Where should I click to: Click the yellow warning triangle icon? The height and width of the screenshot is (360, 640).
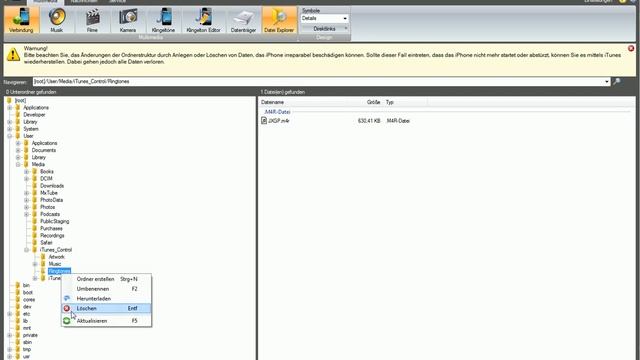[x=13, y=55]
